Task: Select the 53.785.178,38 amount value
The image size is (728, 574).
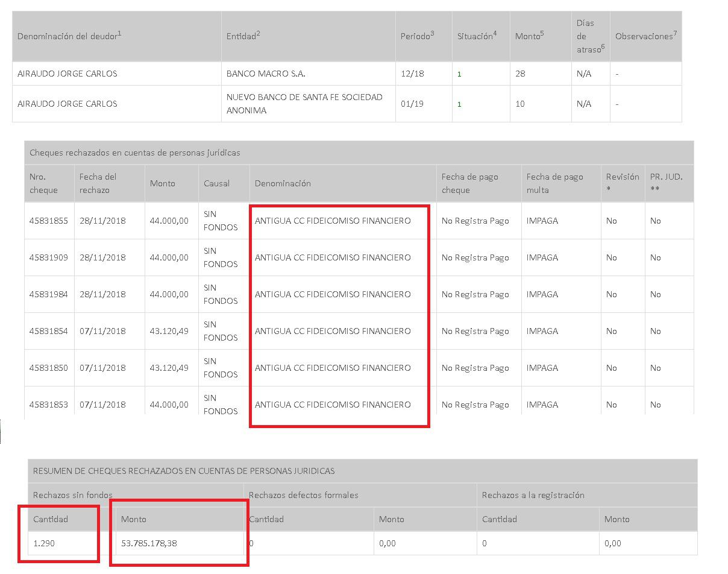Action: tap(149, 543)
